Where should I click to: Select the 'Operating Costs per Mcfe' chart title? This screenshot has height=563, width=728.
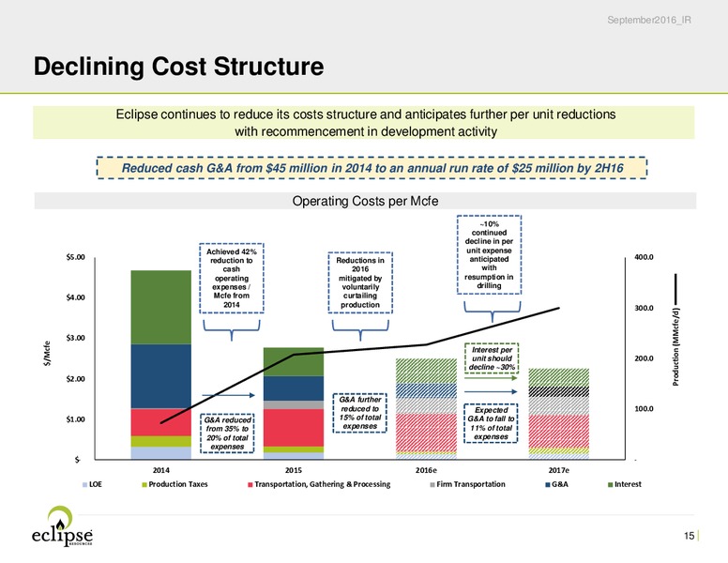click(x=365, y=201)
